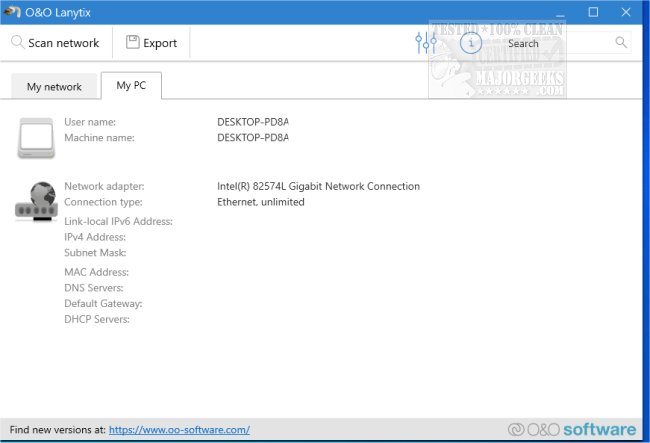Click the DHCP Servers label

pos(97,320)
